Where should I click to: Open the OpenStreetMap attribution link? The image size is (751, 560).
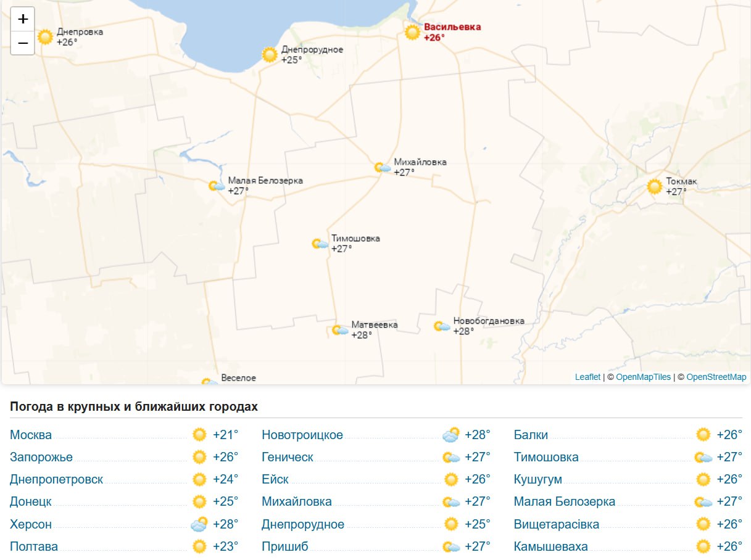(x=716, y=377)
